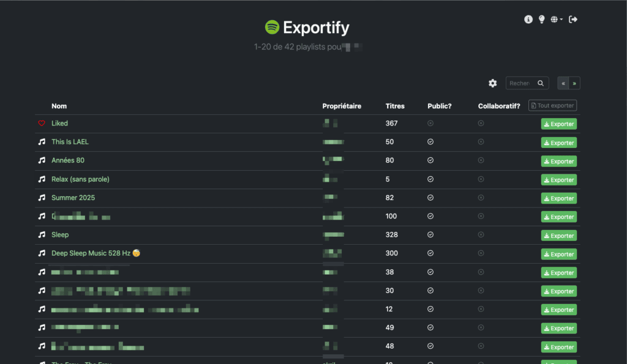Click Tout exporter to export all playlists
The height and width of the screenshot is (364, 627).
[552, 105]
